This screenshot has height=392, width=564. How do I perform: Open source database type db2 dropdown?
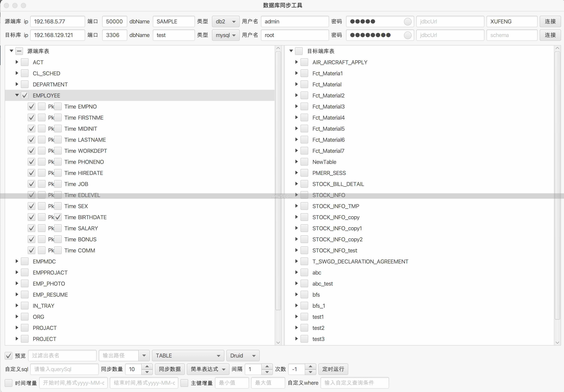[x=225, y=22]
